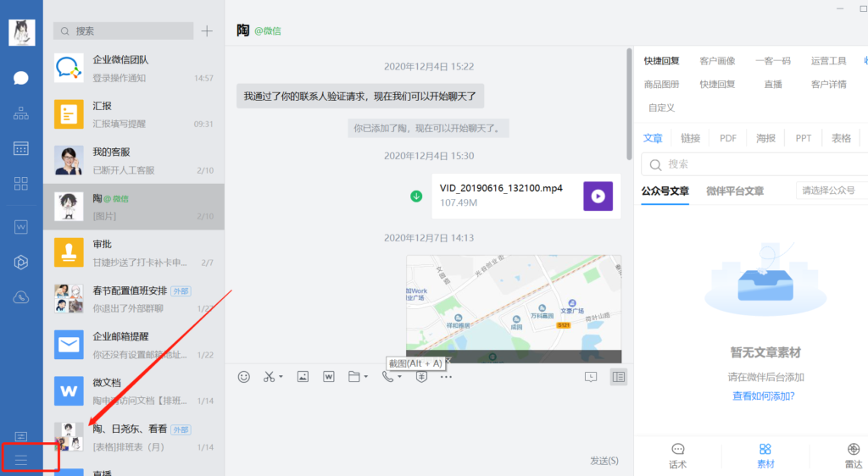Open 客户画像 in the top panel menu

(717, 61)
